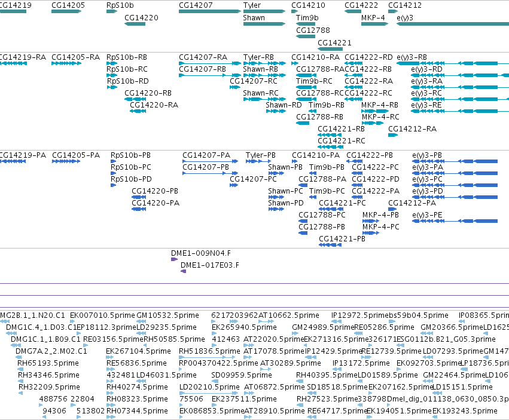509x420 pixels.
Task: Click the CG12788 gene label
Action: point(313,30)
